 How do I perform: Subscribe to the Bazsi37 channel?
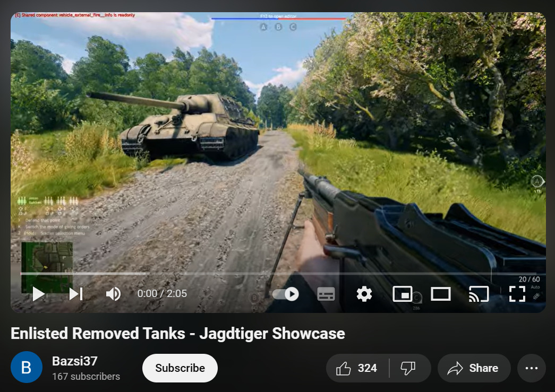tap(180, 368)
